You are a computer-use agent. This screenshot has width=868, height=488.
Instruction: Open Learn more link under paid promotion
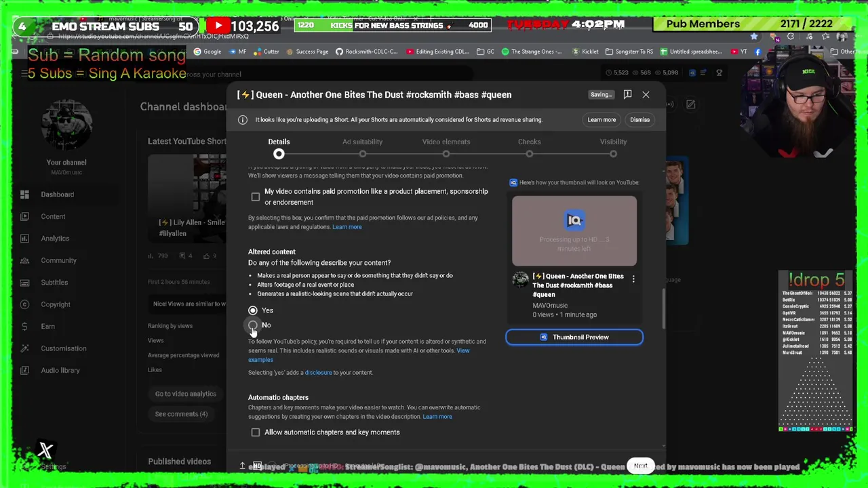coord(347,227)
